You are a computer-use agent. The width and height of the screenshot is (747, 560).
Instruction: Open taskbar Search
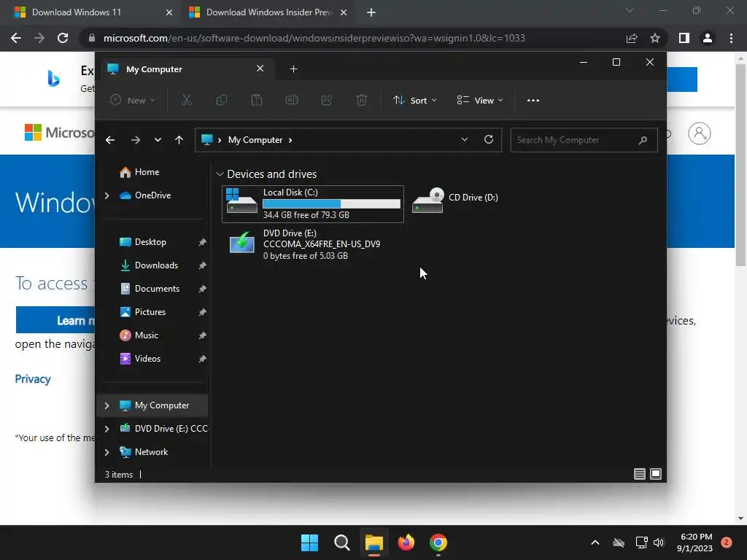(342, 542)
